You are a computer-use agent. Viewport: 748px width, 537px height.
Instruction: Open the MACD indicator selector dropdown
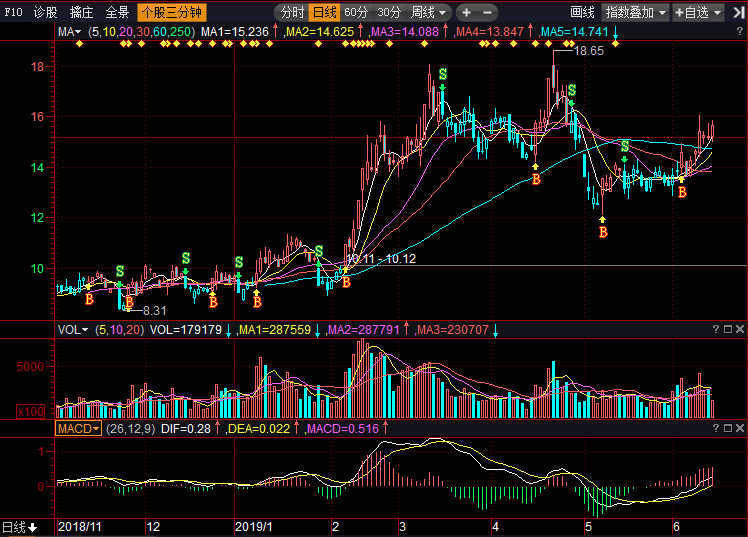pyautogui.click(x=78, y=428)
